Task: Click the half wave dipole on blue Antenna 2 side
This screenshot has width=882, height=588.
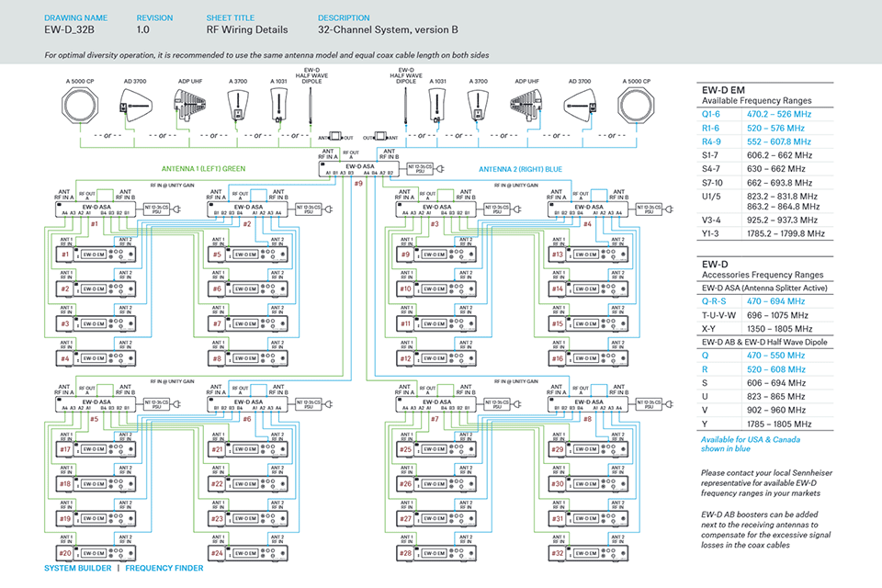Action: (405, 106)
